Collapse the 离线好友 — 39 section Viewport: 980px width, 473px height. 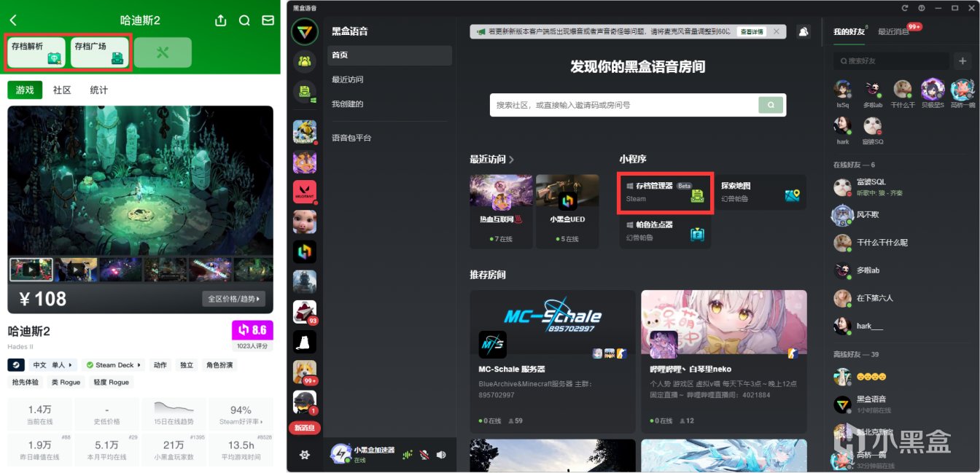pyautogui.click(x=857, y=354)
